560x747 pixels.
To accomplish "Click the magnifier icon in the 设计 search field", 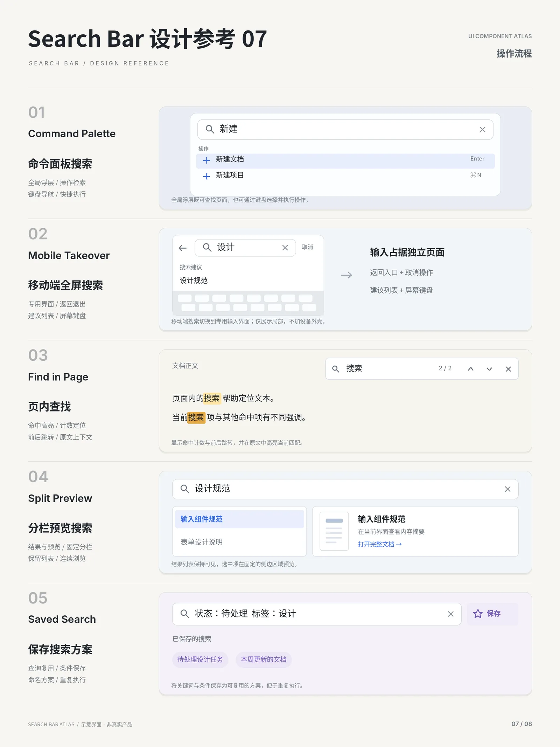I will 207,248.
